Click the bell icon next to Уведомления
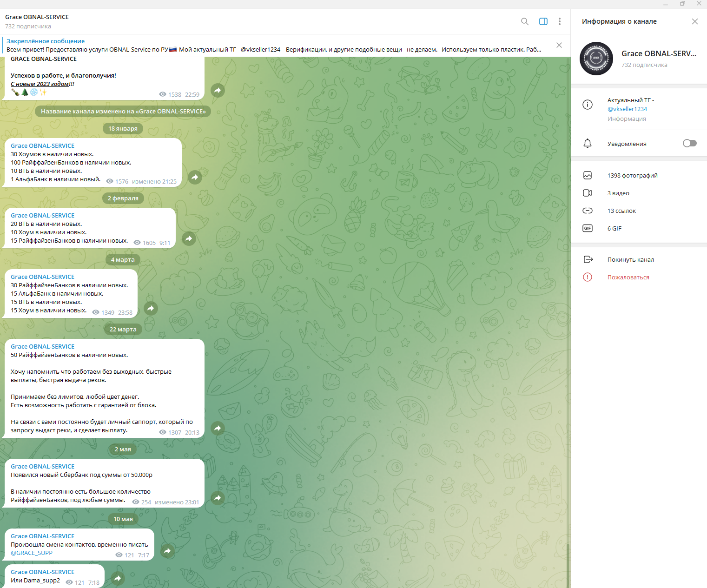 (588, 143)
